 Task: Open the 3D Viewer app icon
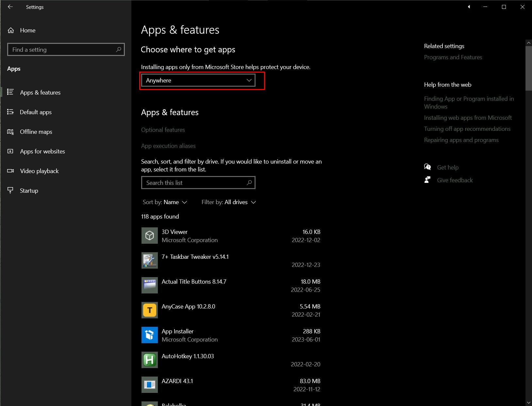point(150,236)
